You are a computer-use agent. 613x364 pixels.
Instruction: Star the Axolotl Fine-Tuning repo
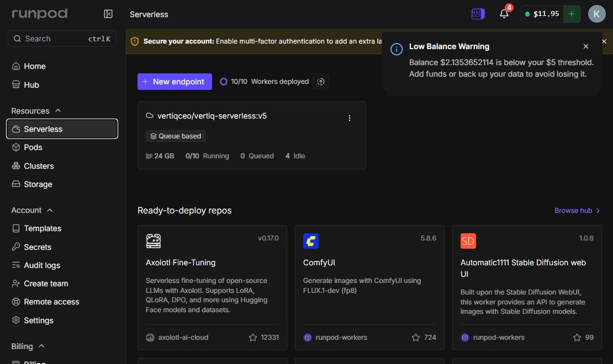coord(253,338)
